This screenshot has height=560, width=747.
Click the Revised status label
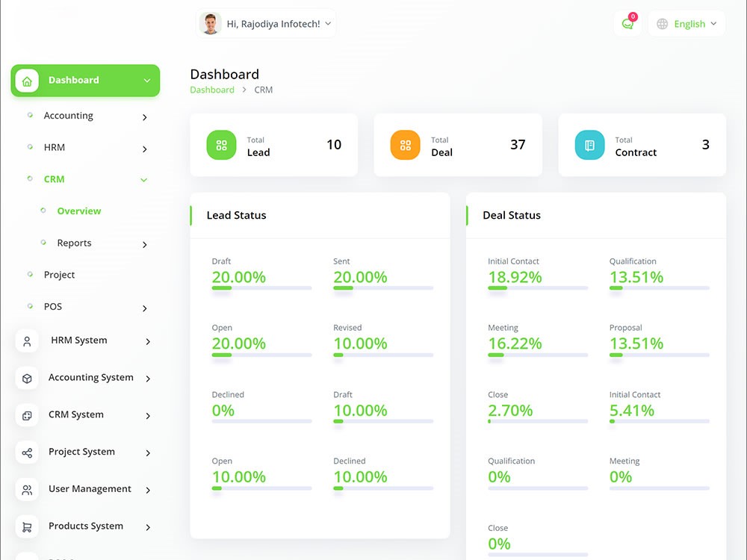[347, 328]
